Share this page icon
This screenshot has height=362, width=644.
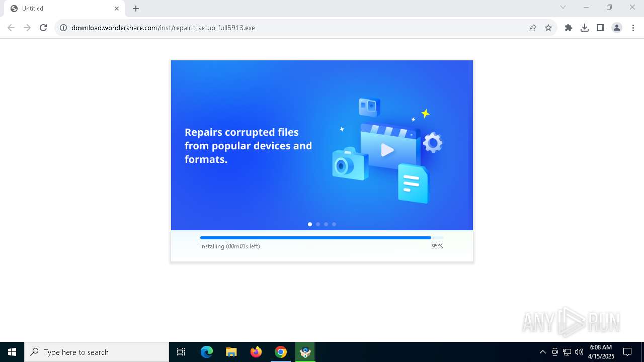pos(532,28)
